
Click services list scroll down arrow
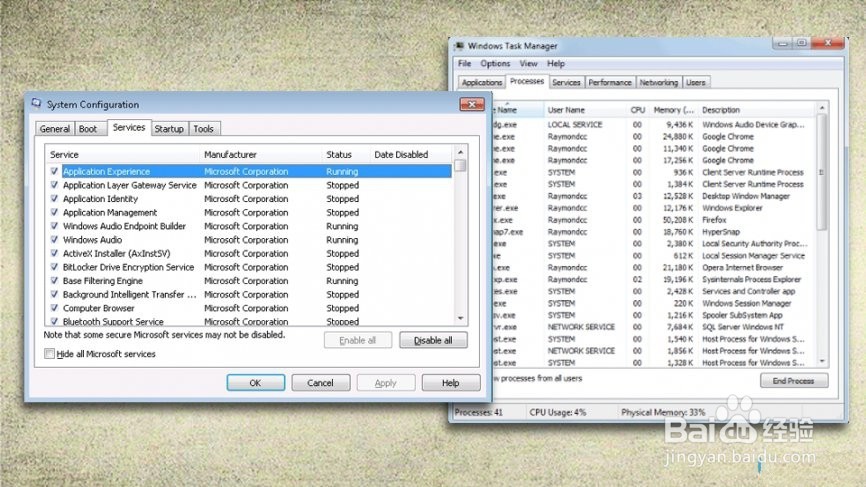pos(460,319)
